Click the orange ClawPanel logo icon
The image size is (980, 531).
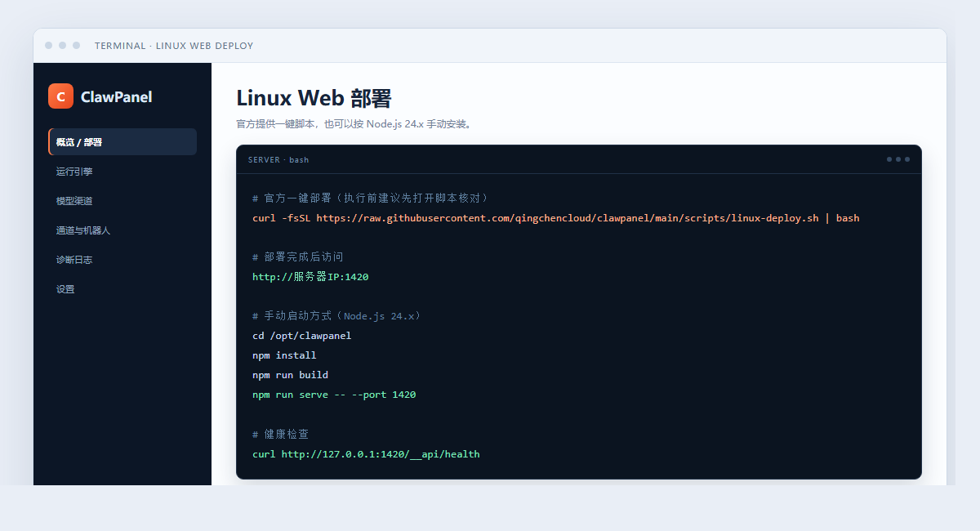click(x=60, y=96)
